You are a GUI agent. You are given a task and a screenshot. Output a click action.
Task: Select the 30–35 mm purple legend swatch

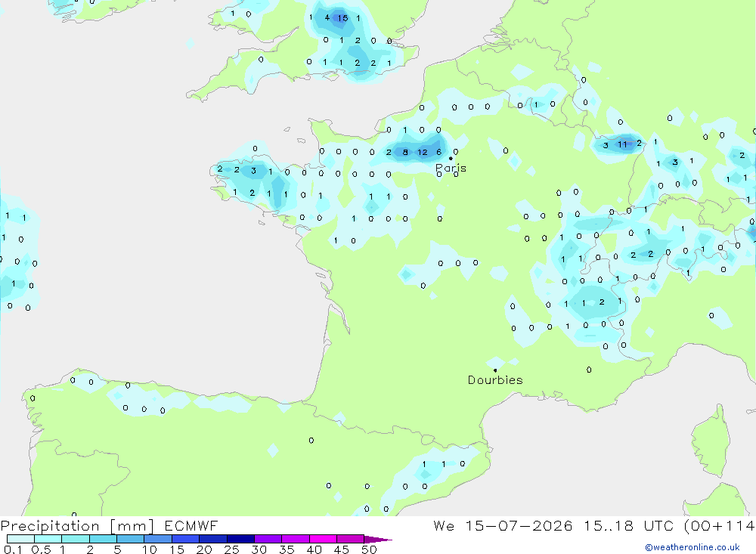point(268,539)
